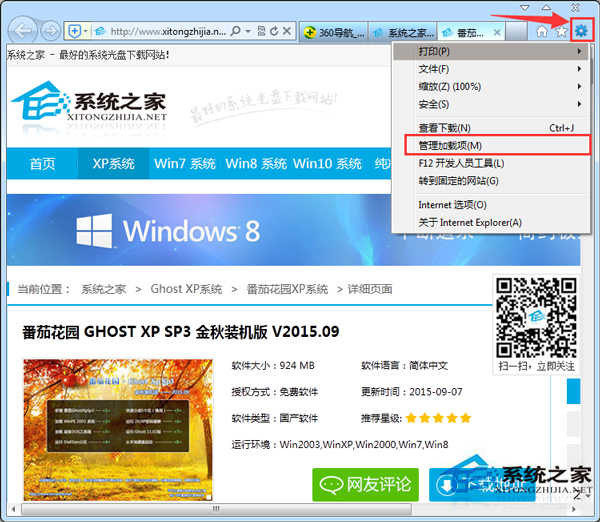Click the 系统之家 site logo
Image resolution: width=600 pixels, height=522 pixels.
click(90, 101)
